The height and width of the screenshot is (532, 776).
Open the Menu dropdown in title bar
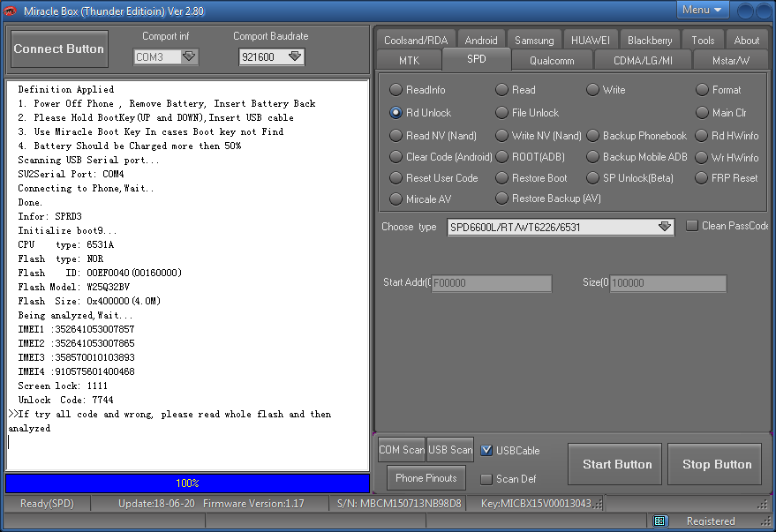pos(701,10)
